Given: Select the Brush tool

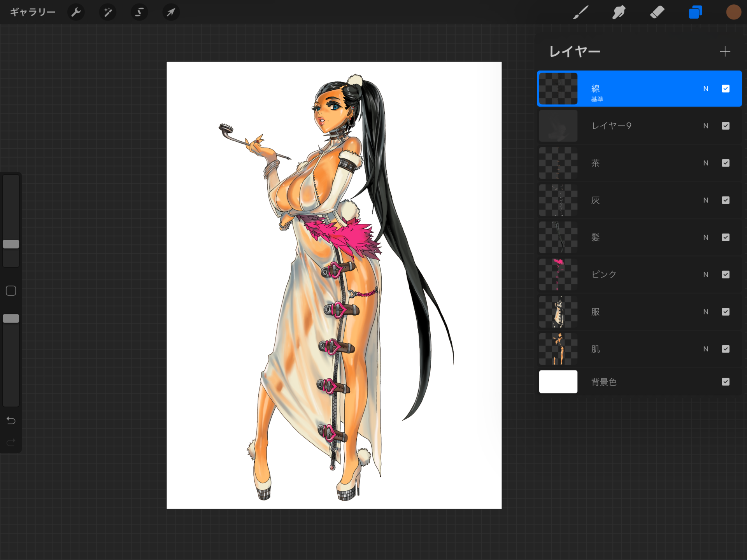Looking at the screenshot, I should pos(580,12).
